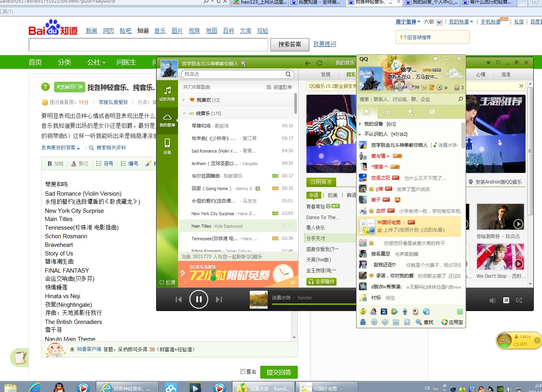
Task: Check the 匿名 anonymous checkbox
Action: coord(243,371)
